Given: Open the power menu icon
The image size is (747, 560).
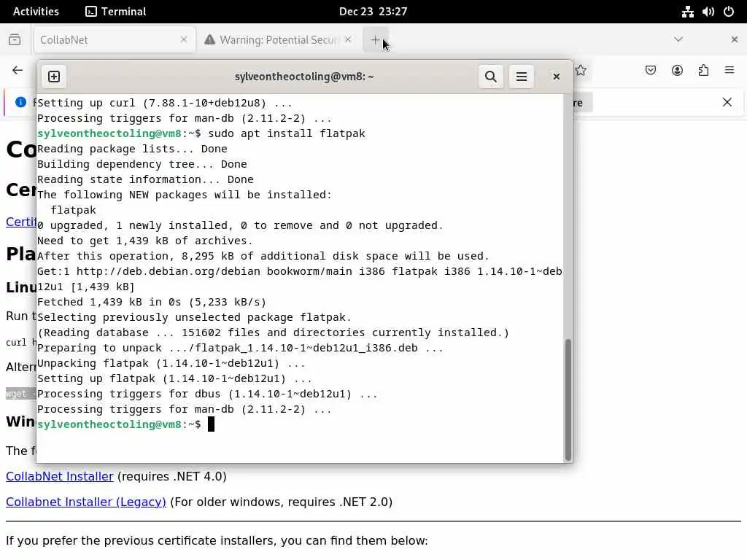Looking at the screenshot, I should (729, 12).
